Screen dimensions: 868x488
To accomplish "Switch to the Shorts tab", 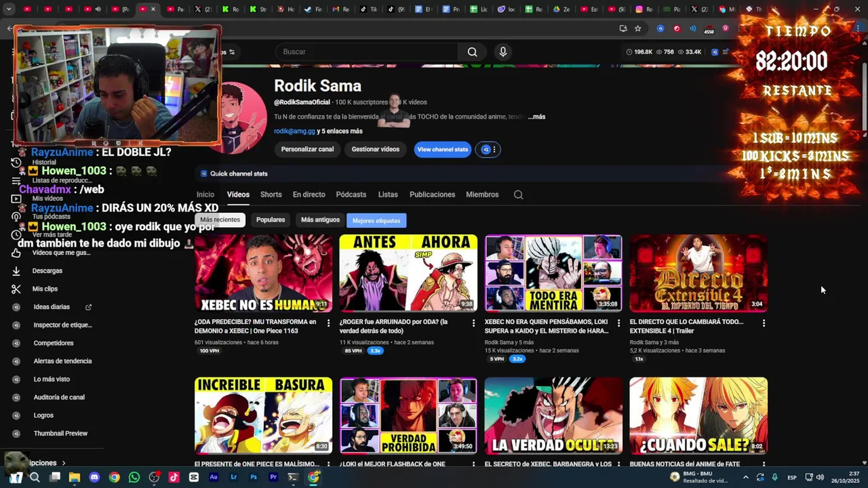I will [271, 195].
